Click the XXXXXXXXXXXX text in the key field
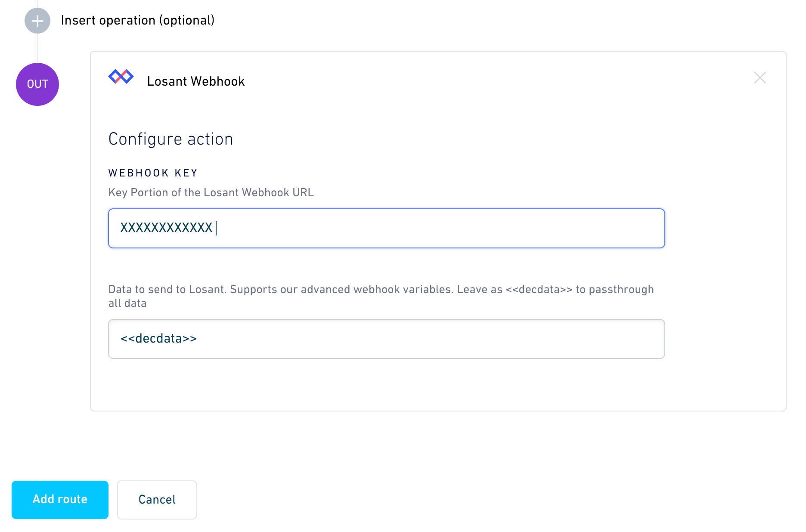Image resolution: width=806 pixels, height=532 pixels. [x=166, y=228]
